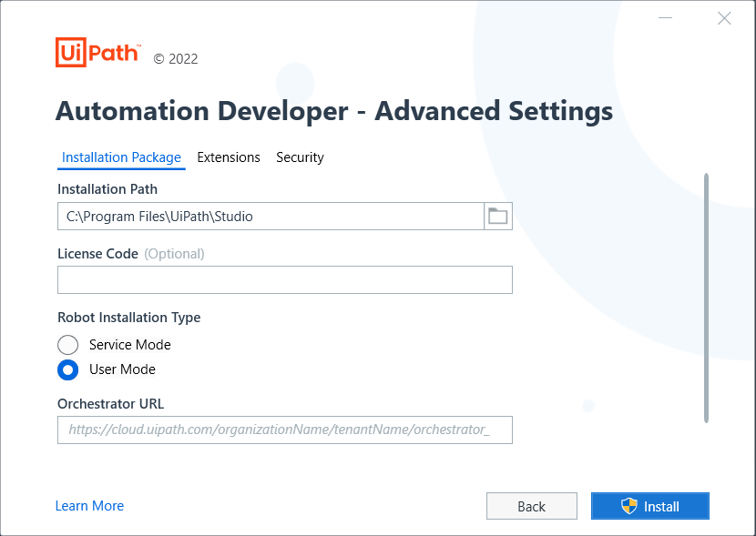Close the installer window with X
Viewport: 756px width, 536px height.
[x=724, y=18]
